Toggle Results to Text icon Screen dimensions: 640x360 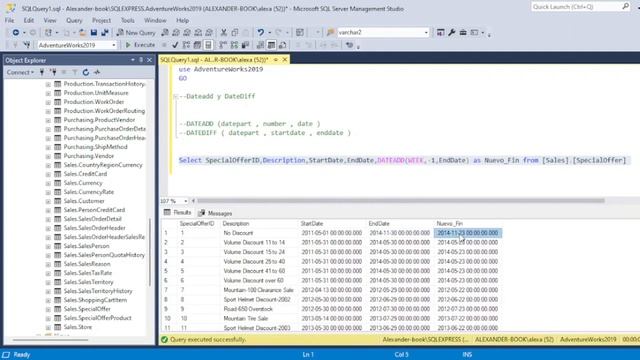[260, 45]
